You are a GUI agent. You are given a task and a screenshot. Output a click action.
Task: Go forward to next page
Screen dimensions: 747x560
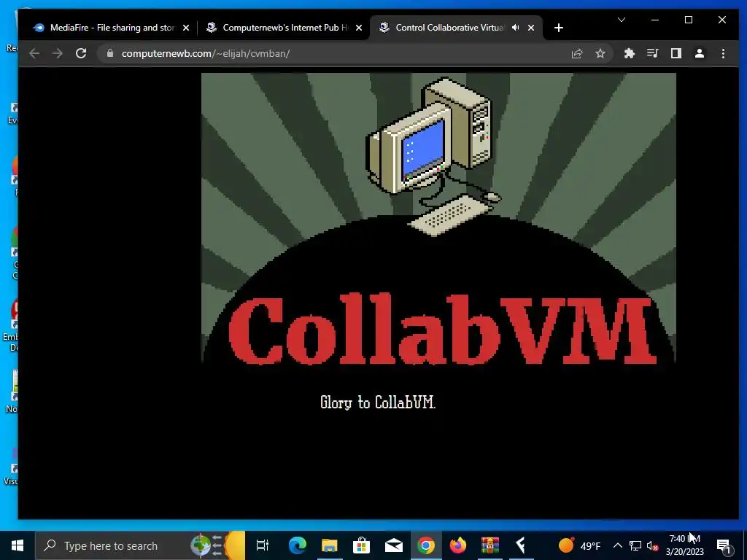click(x=57, y=53)
